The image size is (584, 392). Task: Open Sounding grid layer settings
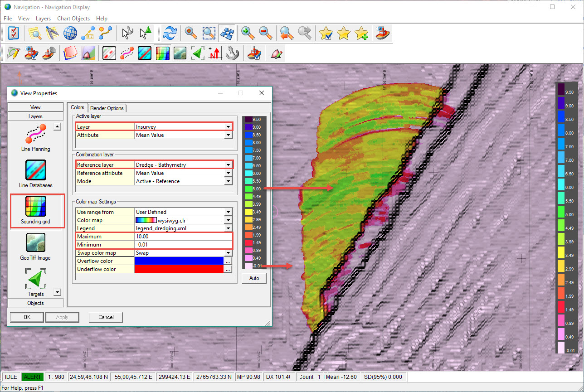[x=35, y=209]
